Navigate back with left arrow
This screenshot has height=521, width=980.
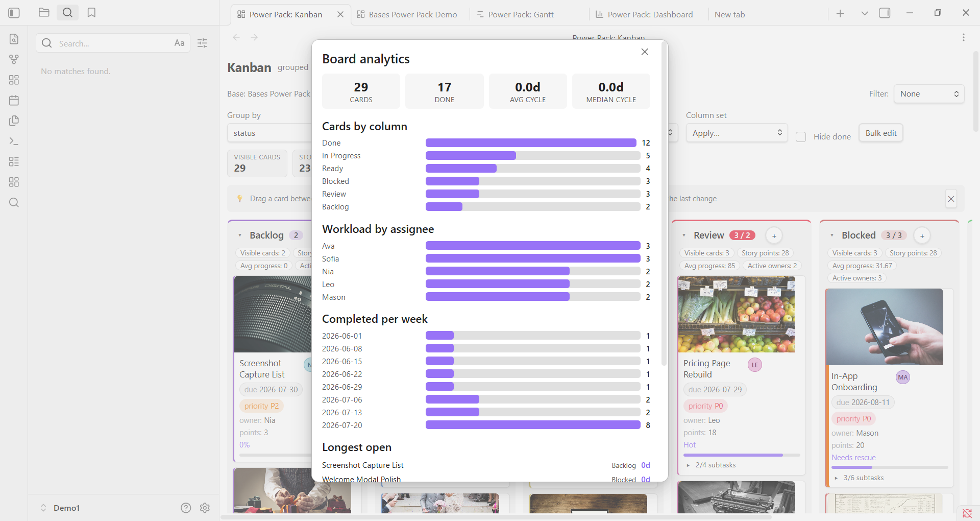click(x=236, y=37)
